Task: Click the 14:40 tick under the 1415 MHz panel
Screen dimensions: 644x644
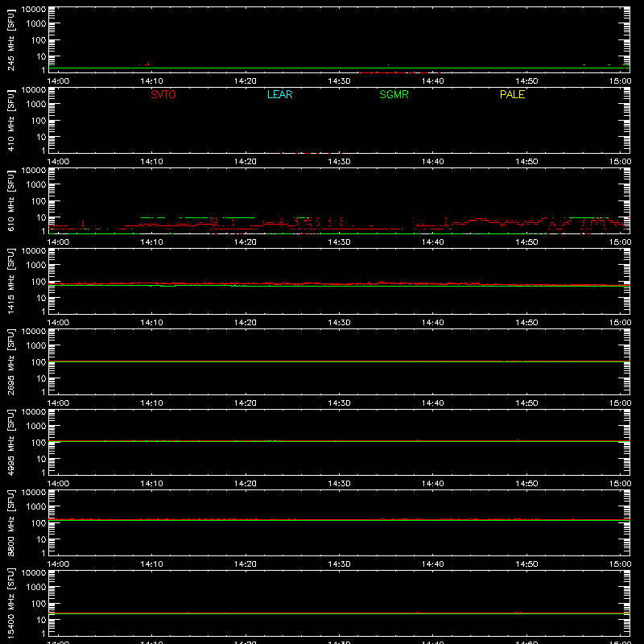Action: click(x=433, y=323)
